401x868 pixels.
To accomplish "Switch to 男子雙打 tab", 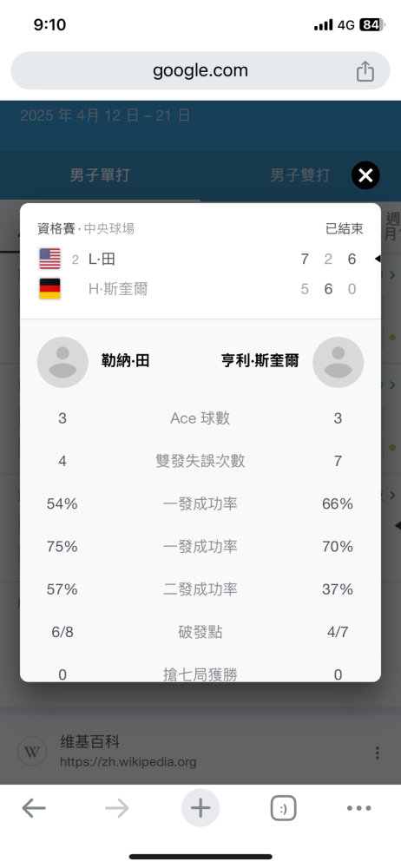I will click(x=300, y=175).
